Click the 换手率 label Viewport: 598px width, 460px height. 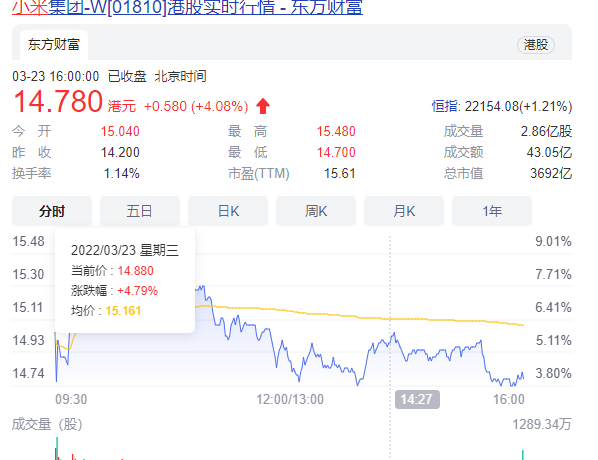(32, 174)
